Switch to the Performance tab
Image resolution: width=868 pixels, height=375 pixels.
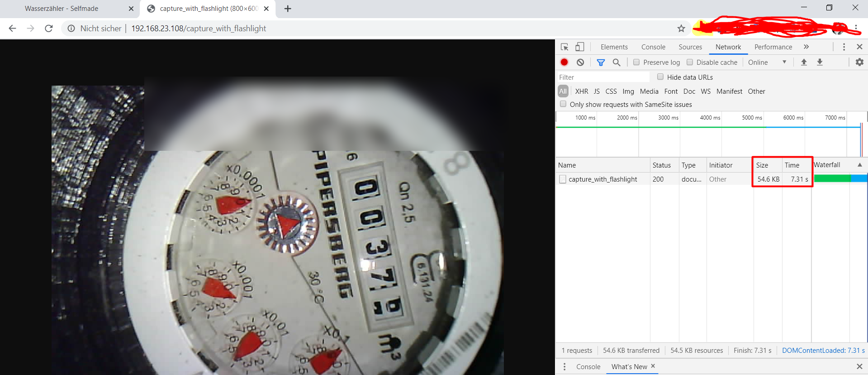point(773,47)
